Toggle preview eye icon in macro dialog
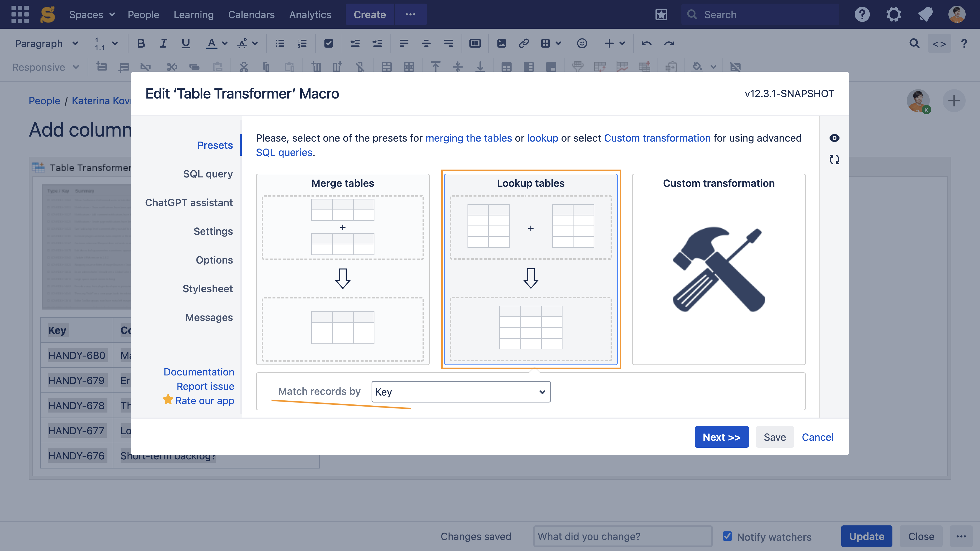This screenshot has height=551, width=980. point(834,138)
